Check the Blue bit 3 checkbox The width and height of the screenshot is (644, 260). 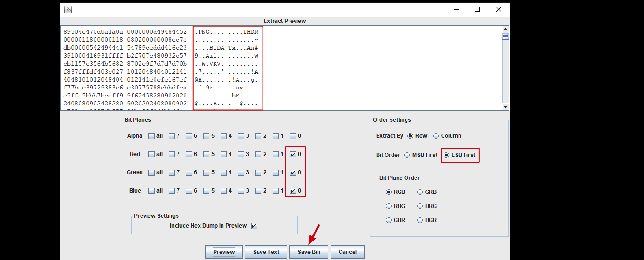(241, 191)
